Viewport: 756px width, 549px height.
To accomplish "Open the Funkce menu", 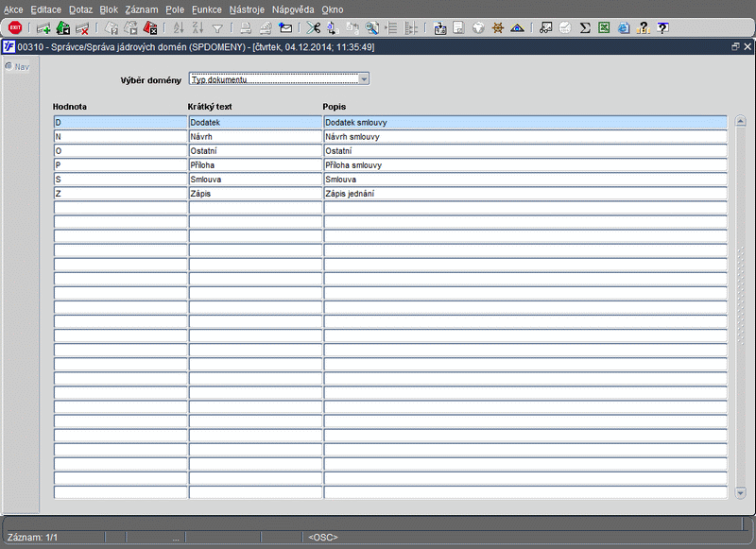I will (207, 9).
